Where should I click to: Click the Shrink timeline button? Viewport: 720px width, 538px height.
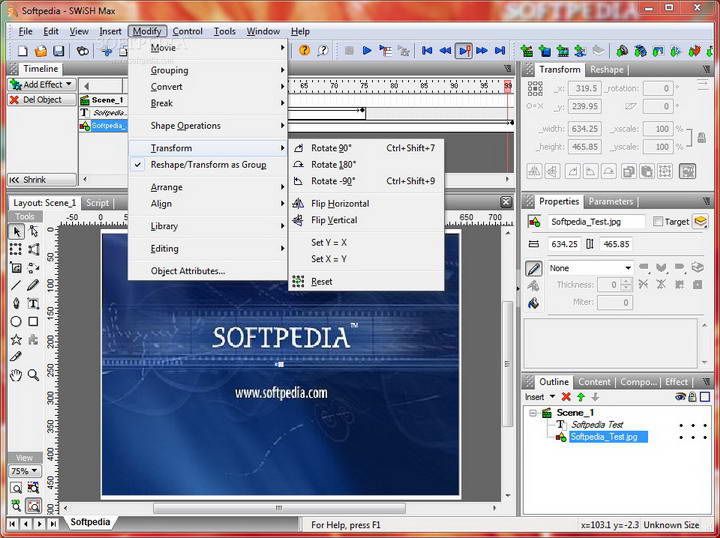point(42,180)
